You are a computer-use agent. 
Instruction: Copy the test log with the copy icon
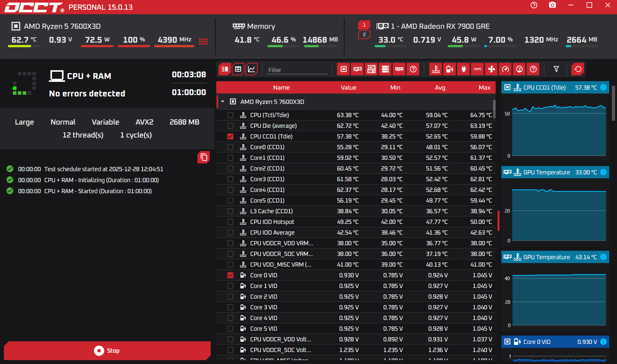(204, 157)
